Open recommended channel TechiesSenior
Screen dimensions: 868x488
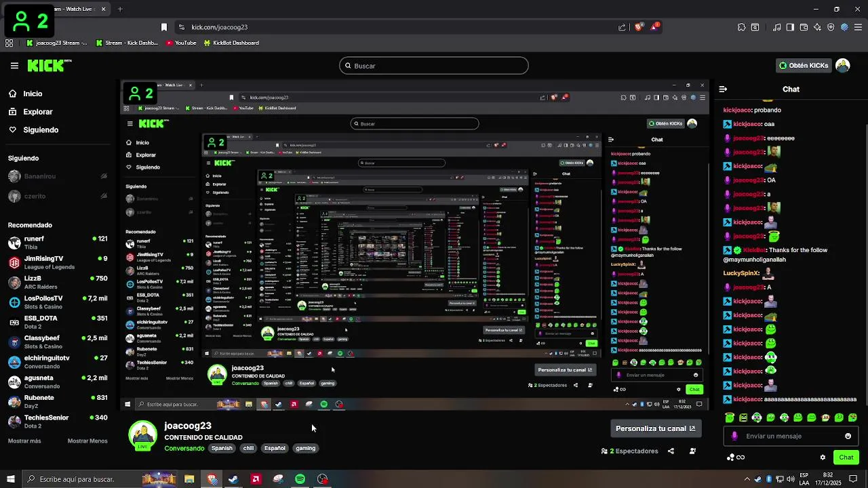point(58,421)
